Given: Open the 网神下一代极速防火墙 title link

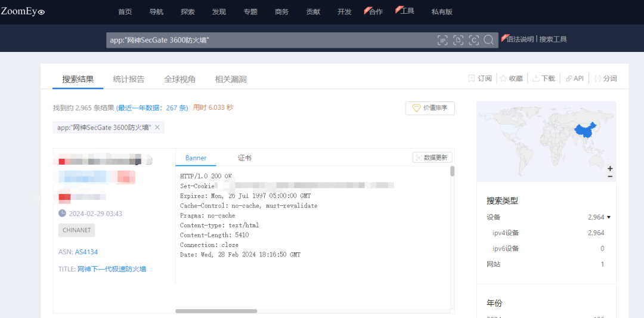Looking at the screenshot, I should coord(112,269).
